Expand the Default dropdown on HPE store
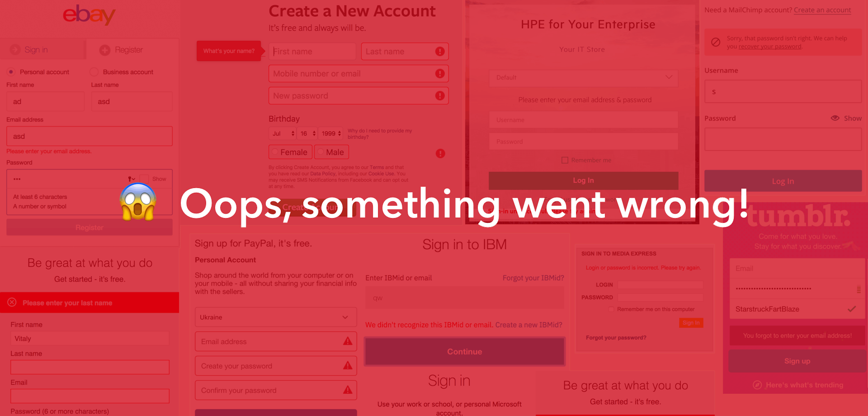 [583, 78]
